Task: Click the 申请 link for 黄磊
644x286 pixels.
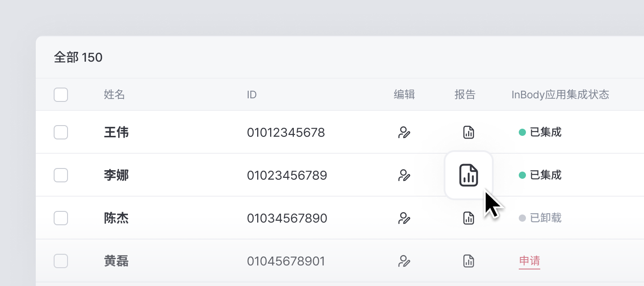Action: point(530,261)
